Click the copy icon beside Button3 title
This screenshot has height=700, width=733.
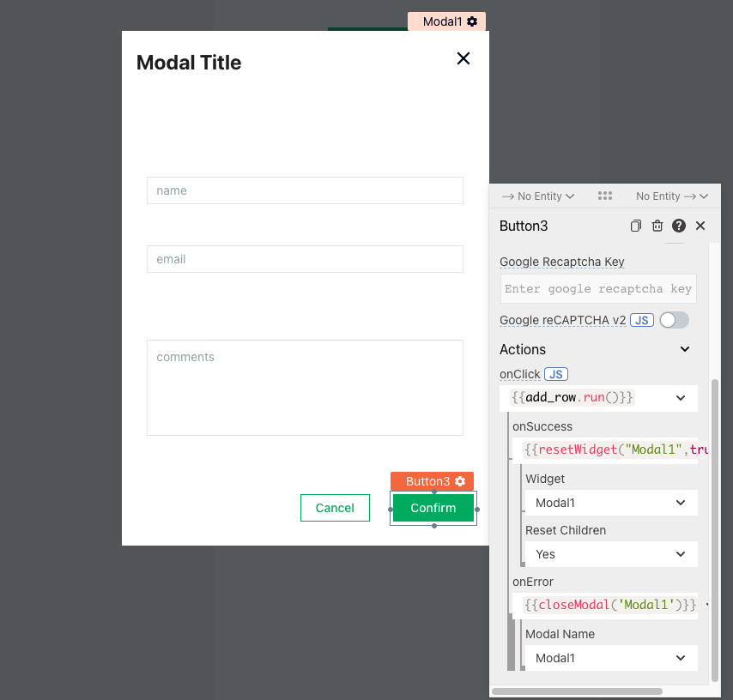pyautogui.click(x=636, y=226)
